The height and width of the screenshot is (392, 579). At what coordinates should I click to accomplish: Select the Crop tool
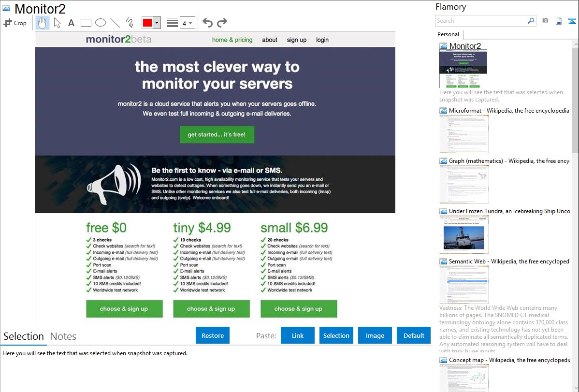pyautogui.click(x=15, y=23)
